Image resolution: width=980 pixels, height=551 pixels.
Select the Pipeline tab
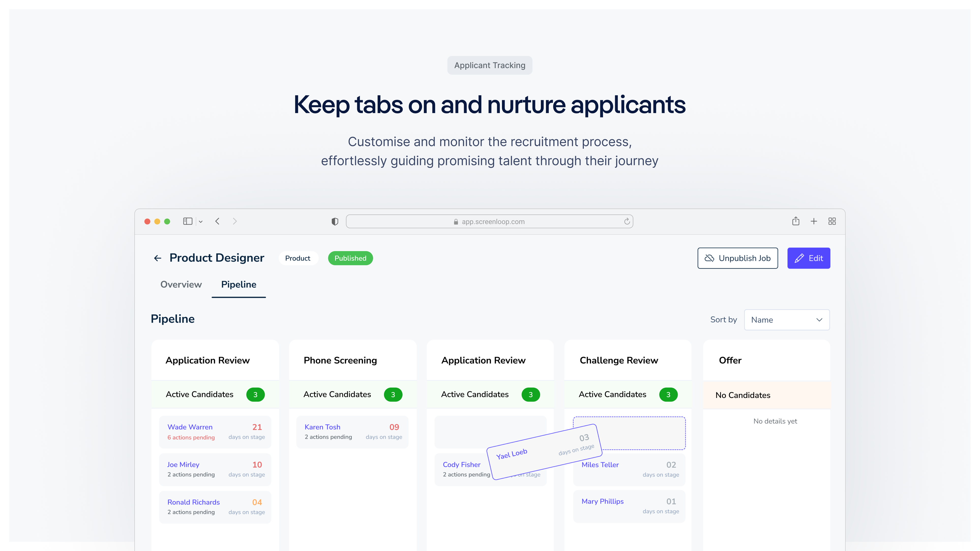tap(239, 284)
